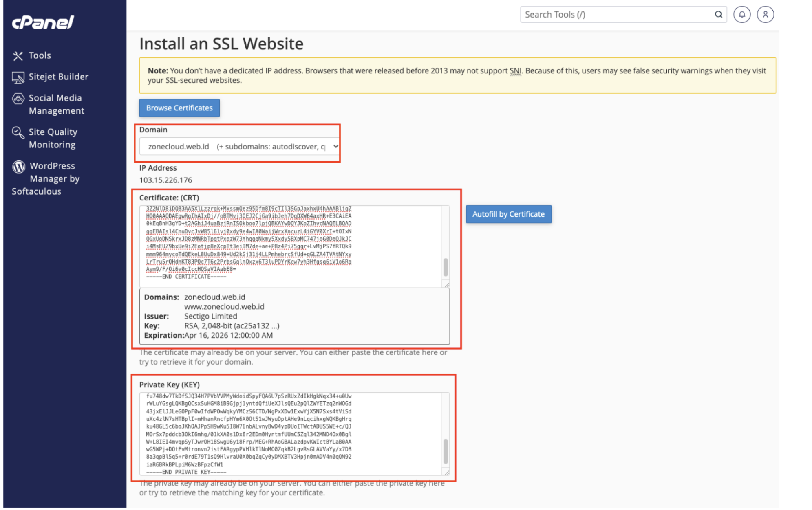Click the certificate textarea scrollbar thumb
The height and width of the screenshot is (510, 812).
click(x=445, y=267)
